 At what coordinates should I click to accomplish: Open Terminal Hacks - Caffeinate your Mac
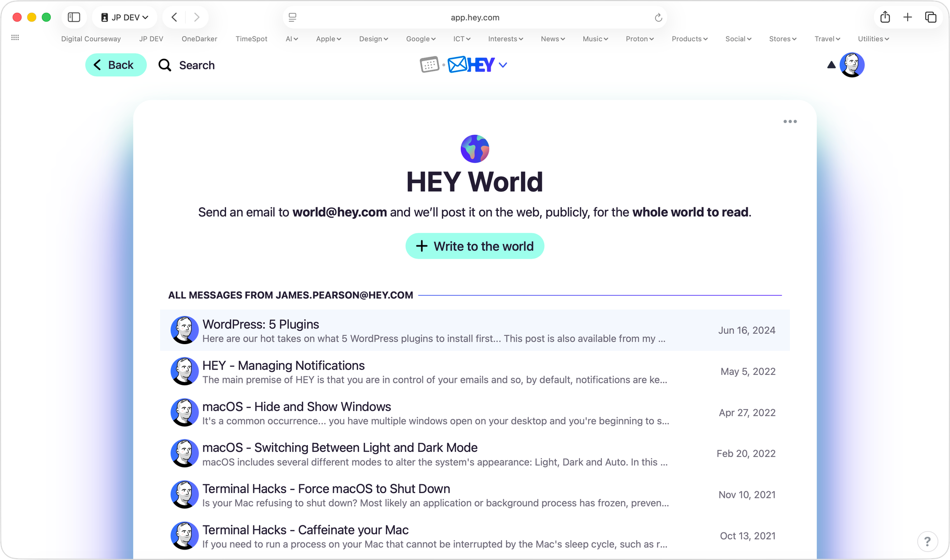[475, 536]
